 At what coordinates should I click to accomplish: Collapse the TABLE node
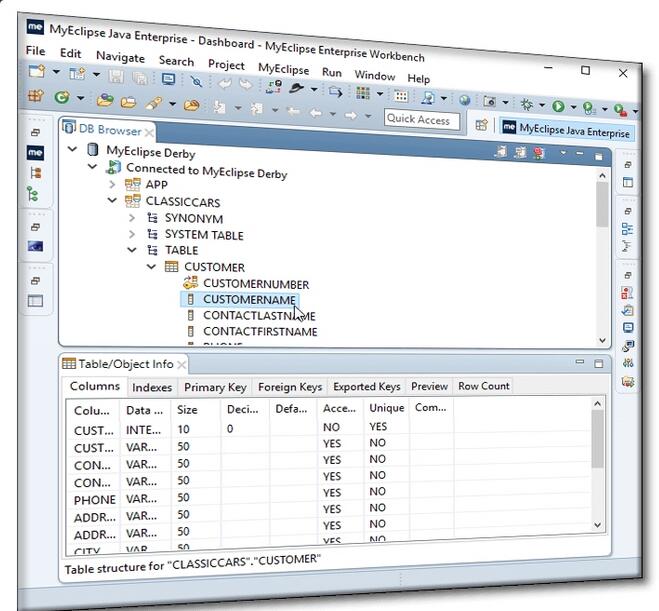132,250
